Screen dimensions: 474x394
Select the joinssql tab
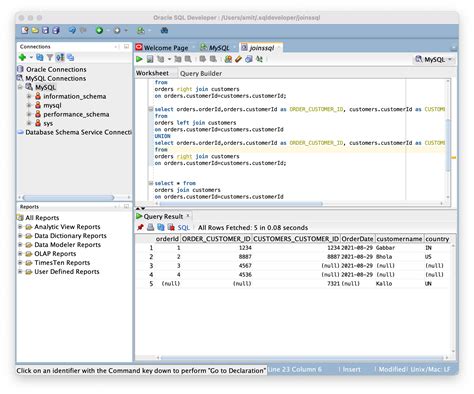[x=261, y=48]
